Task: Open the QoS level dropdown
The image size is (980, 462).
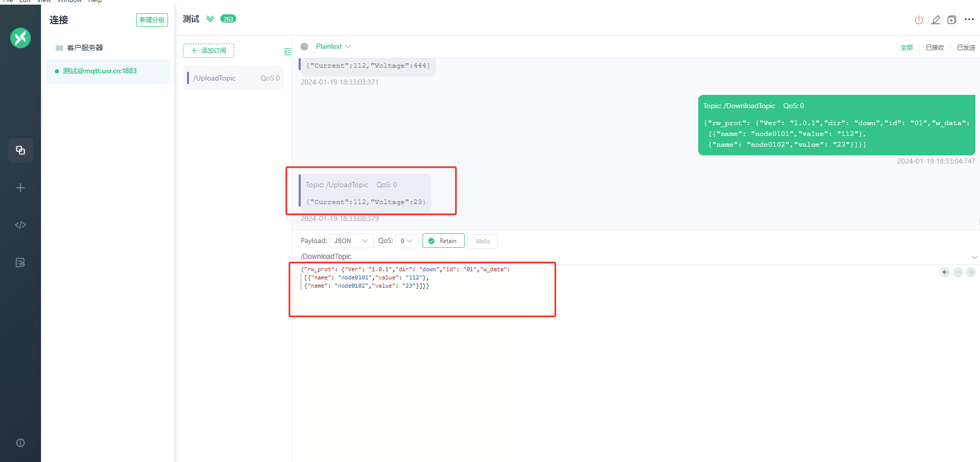Action: [406, 241]
